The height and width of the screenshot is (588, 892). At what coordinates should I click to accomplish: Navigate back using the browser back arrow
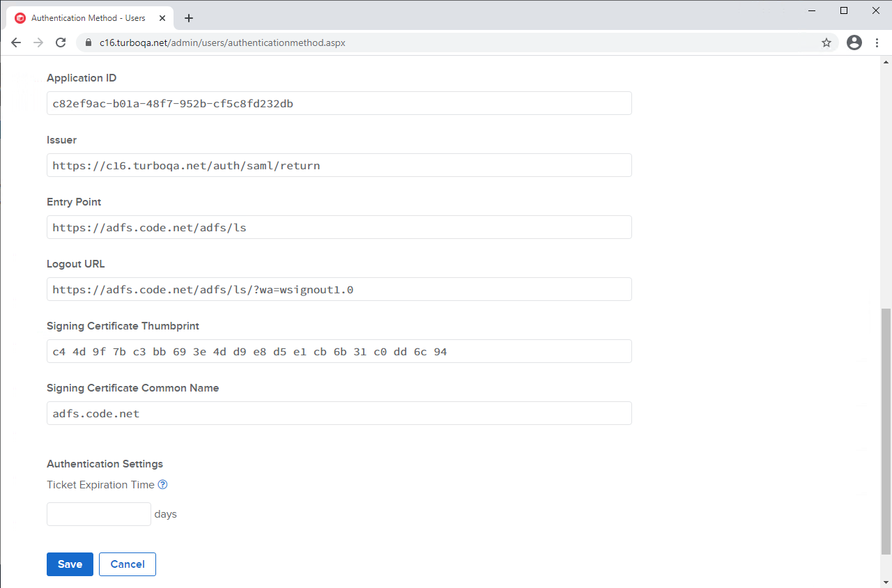[x=16, y=42]
